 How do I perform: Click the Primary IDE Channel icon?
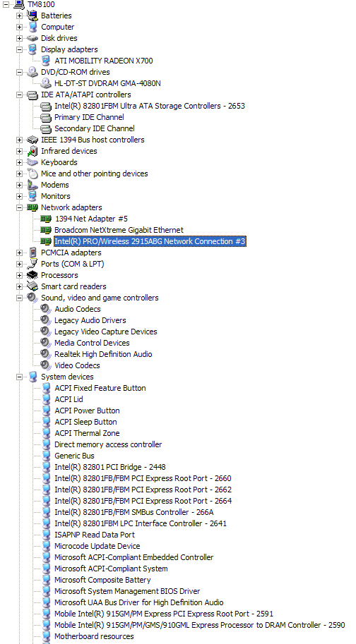click(x=46, y=118)
